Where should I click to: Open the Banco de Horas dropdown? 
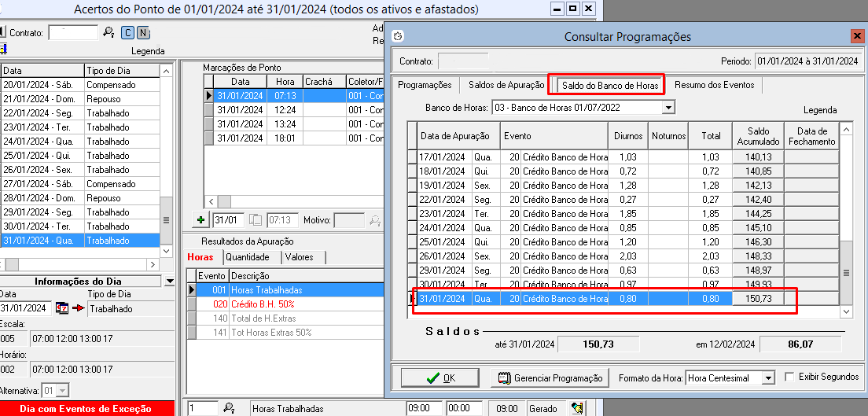pyautogui.click(x=668, y=108)
